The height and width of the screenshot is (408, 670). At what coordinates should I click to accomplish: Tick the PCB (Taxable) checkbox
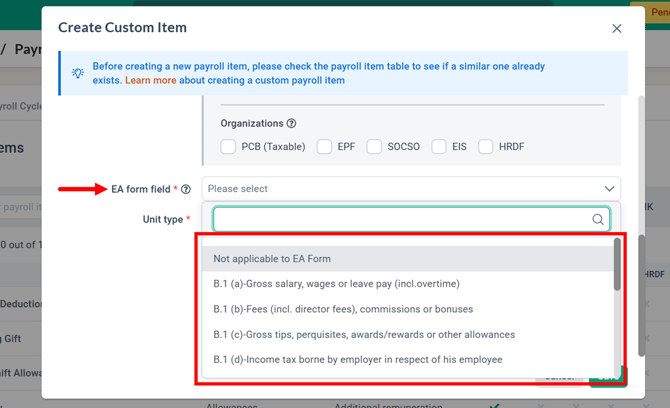(x=228, y=147)
